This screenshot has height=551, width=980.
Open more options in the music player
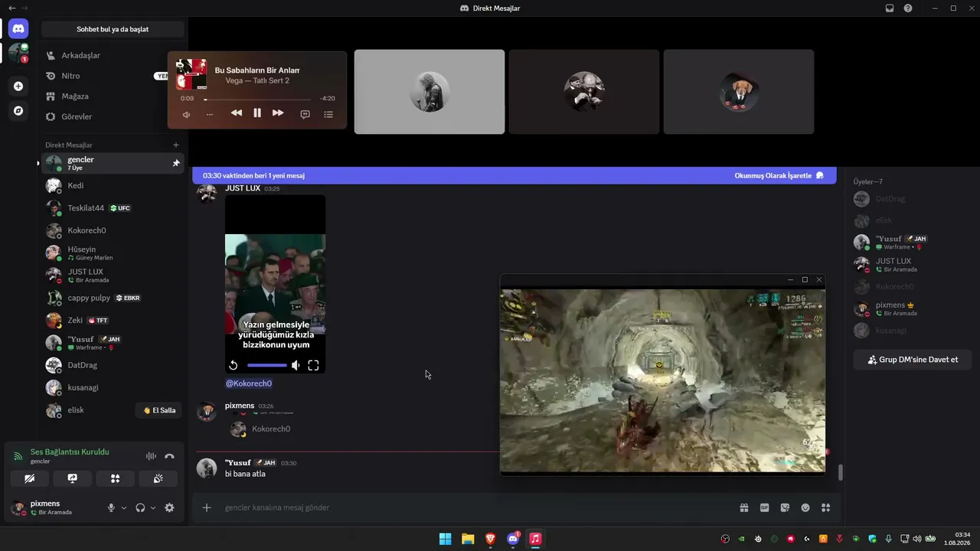(x=210, y=114)
